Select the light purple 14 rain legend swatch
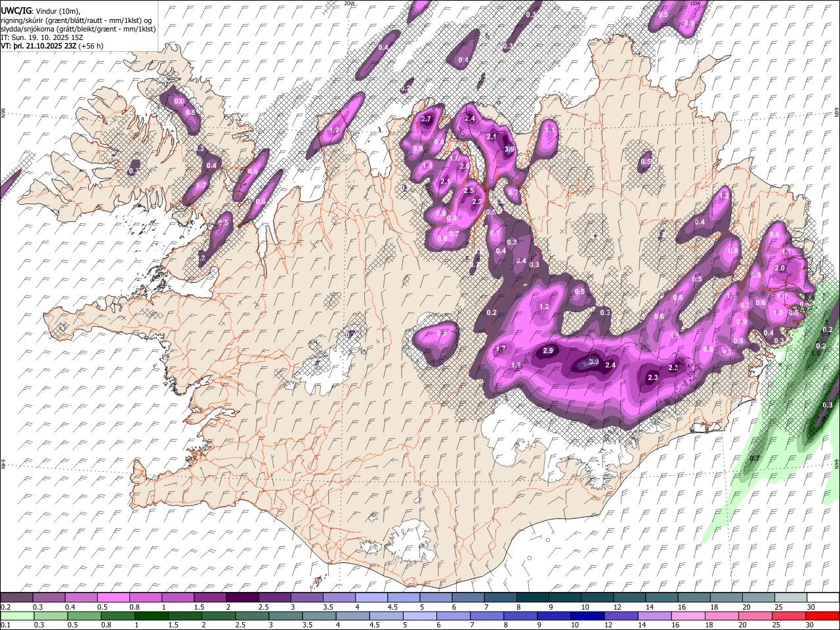The image size is (840, 630). 654,616
